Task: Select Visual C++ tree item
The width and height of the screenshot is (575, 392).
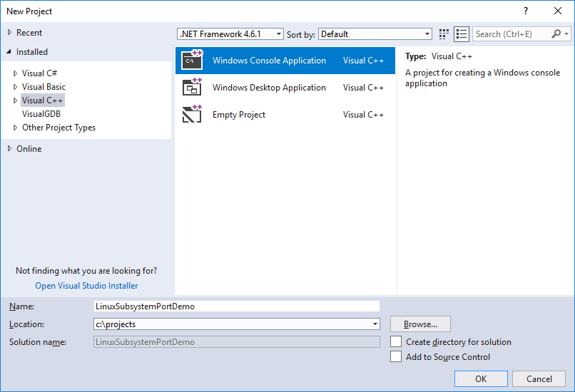Action: 43,100
